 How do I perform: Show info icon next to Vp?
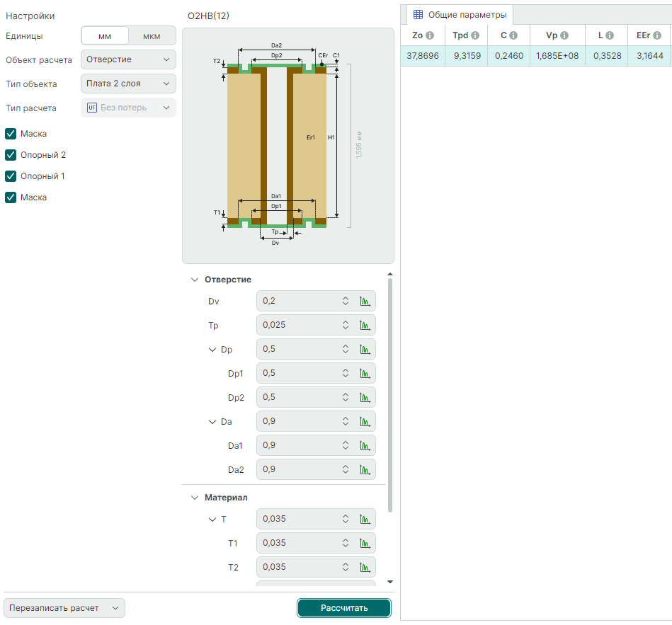pyautogui.click(x=564, y=35)
